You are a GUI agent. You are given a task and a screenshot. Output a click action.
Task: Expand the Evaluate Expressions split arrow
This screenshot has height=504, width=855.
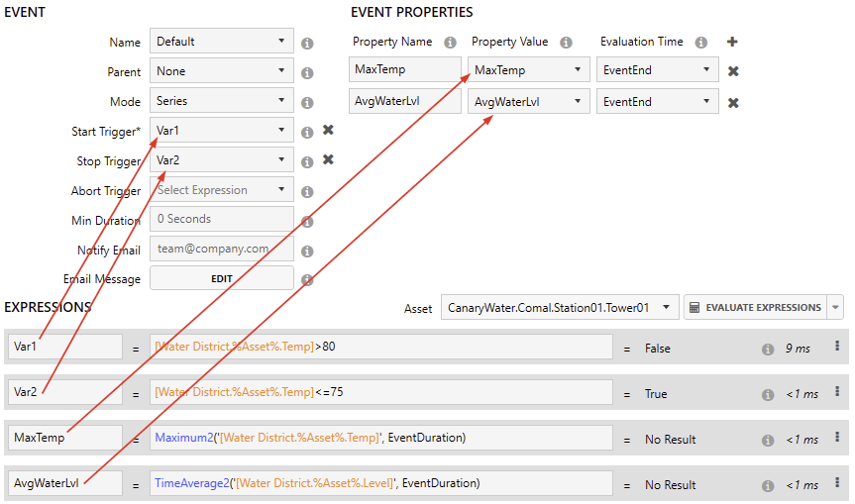point(837,308)
